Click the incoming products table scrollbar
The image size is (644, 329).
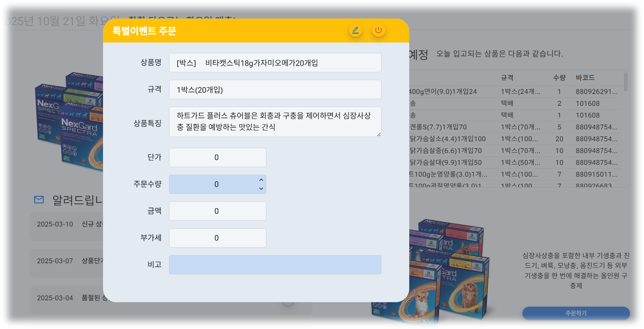click(625, 82)
